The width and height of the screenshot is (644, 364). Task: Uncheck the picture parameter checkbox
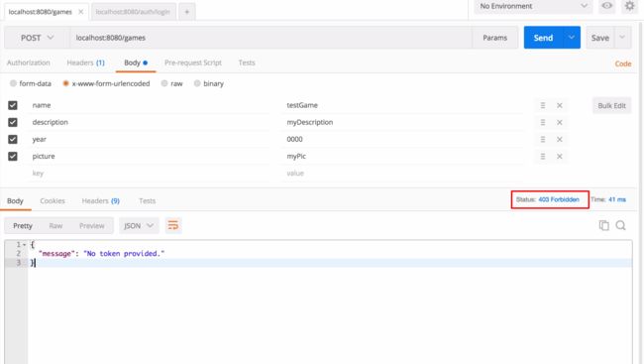coord(13,157)
